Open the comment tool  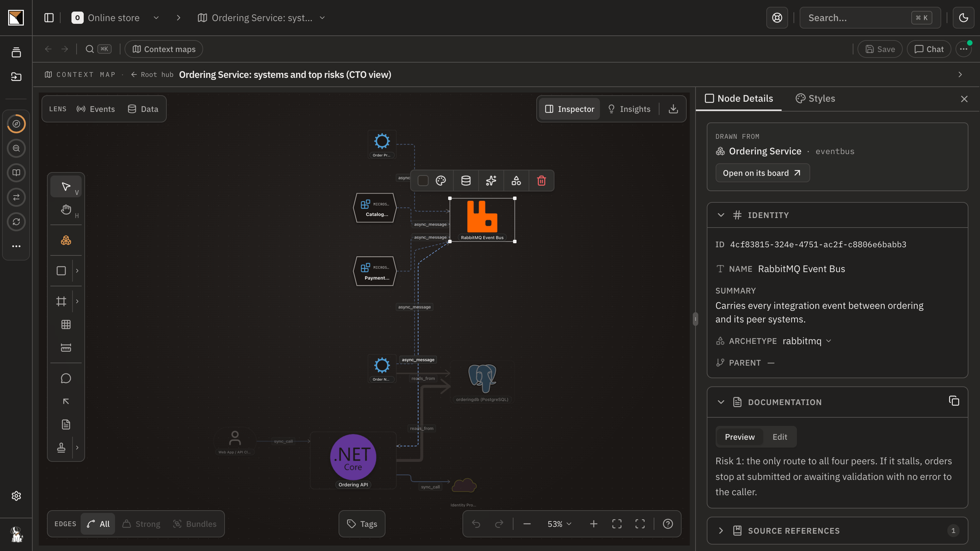tap(66, 378)
